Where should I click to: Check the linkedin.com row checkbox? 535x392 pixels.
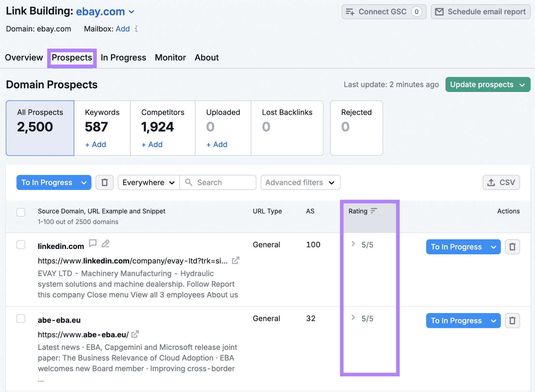tap(21, 245)
